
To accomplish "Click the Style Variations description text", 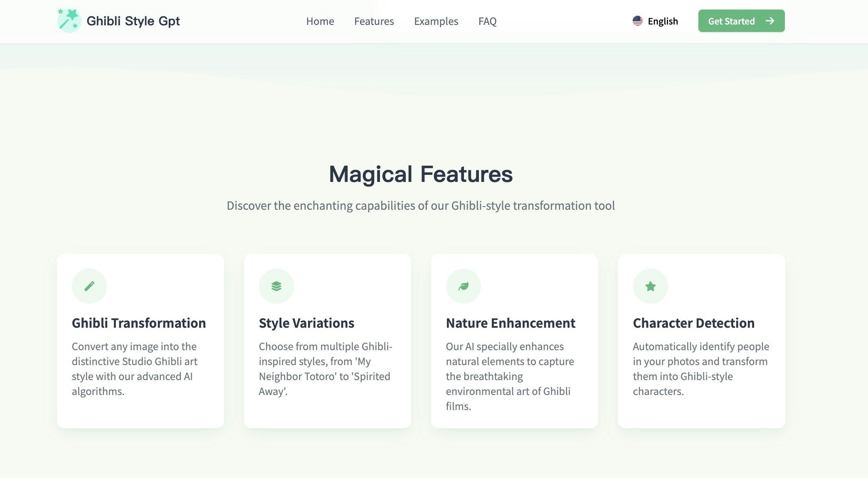I will [325, 369].
